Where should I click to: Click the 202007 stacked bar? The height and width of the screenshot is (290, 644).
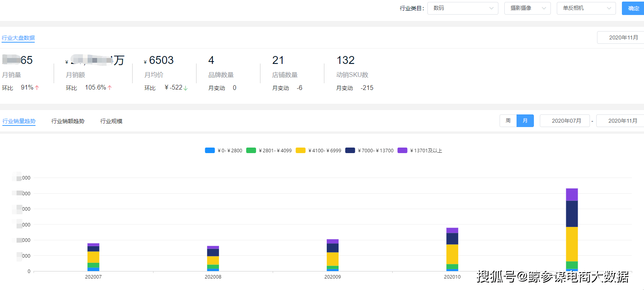[x=94, y=257]
